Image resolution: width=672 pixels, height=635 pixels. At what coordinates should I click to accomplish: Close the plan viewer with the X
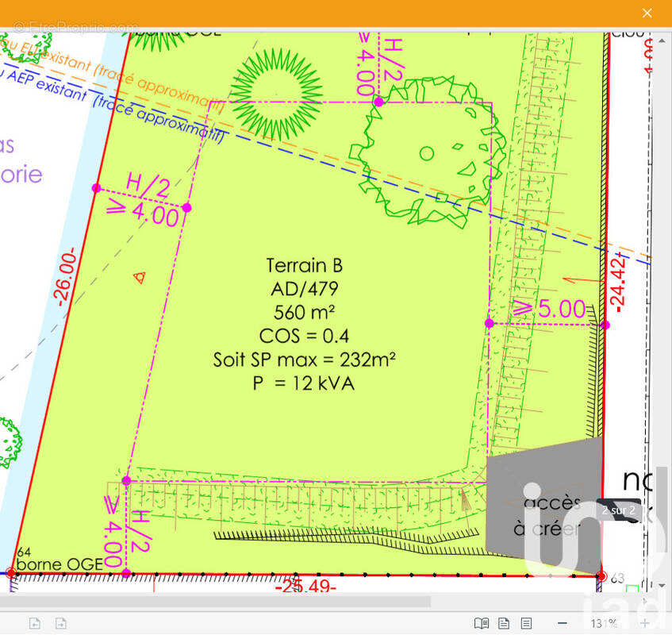click(x=647, y=13)
